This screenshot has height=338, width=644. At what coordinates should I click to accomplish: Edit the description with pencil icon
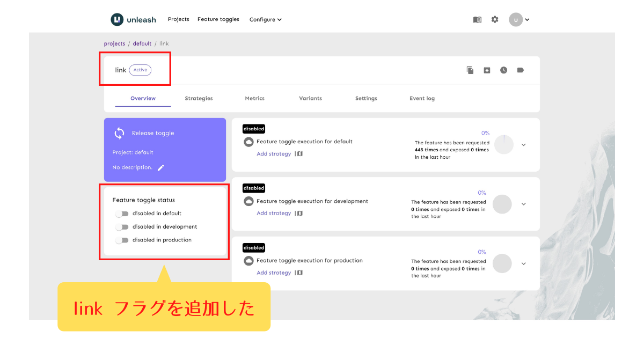pyautogui.click(x=160, y=167)
